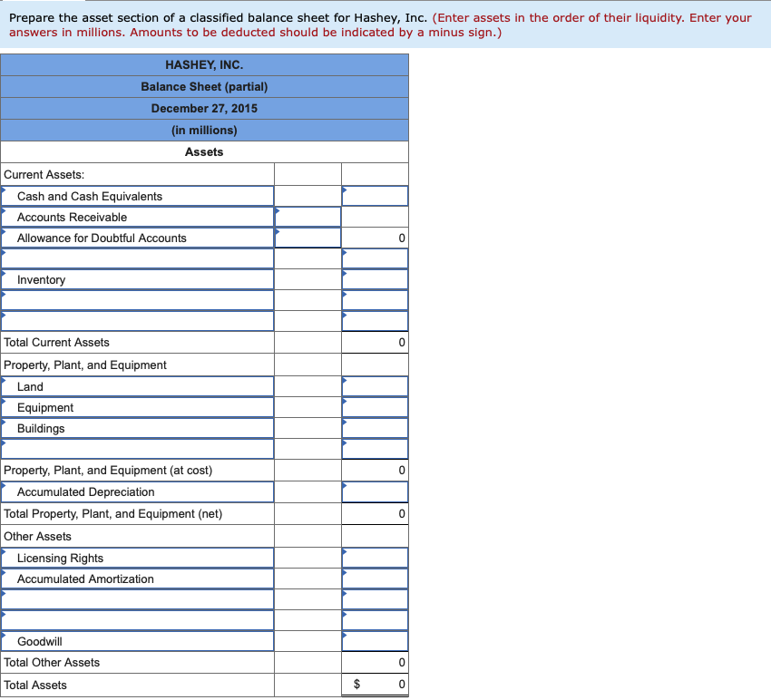The height and width of the screenshot is (700, 771).
Task: Click the HASHEY, INC. header
Action: pyautogui.click(x=204, y=65)
